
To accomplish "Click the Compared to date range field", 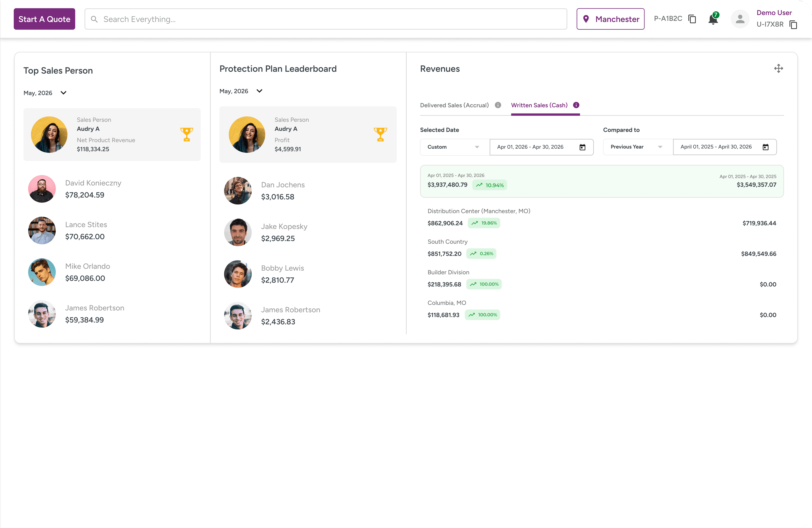I will click(x=725, y=147).
